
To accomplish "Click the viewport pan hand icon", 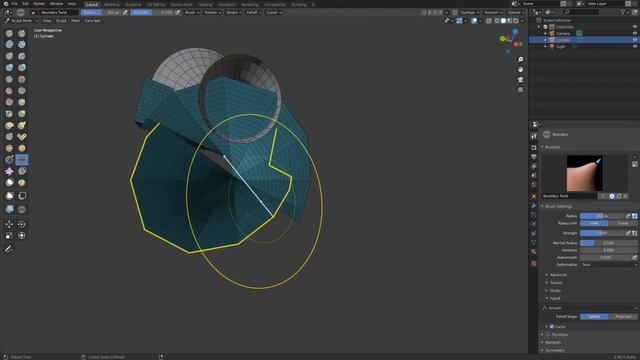I will point(520,69).
